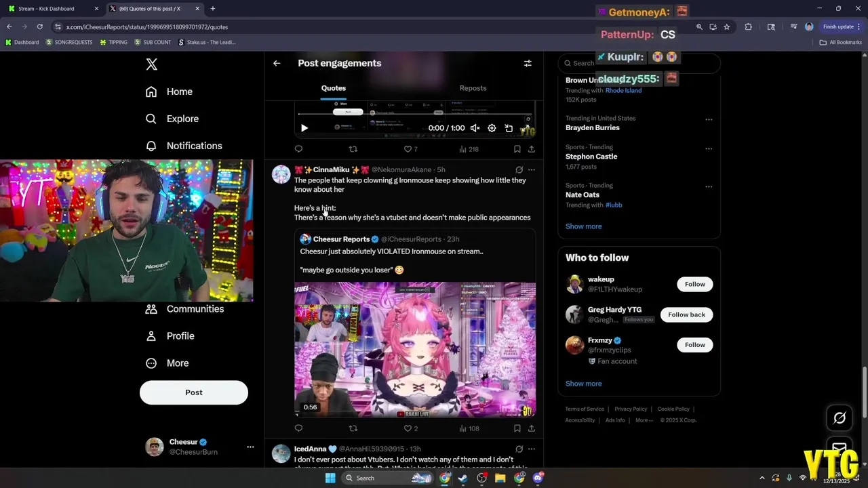
Task: Open Explore from the sidebar
Action: [172, 119]
